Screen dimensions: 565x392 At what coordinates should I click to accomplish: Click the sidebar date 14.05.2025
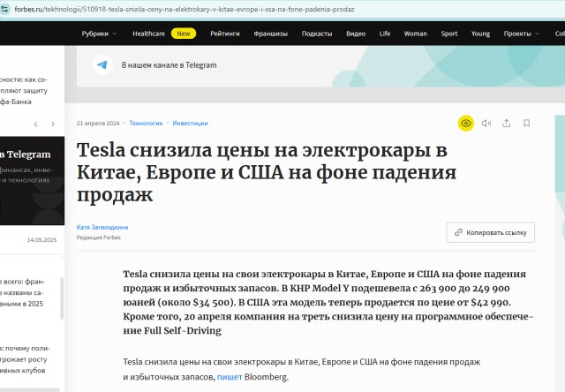pyautogui.click(x=41, y=240)
